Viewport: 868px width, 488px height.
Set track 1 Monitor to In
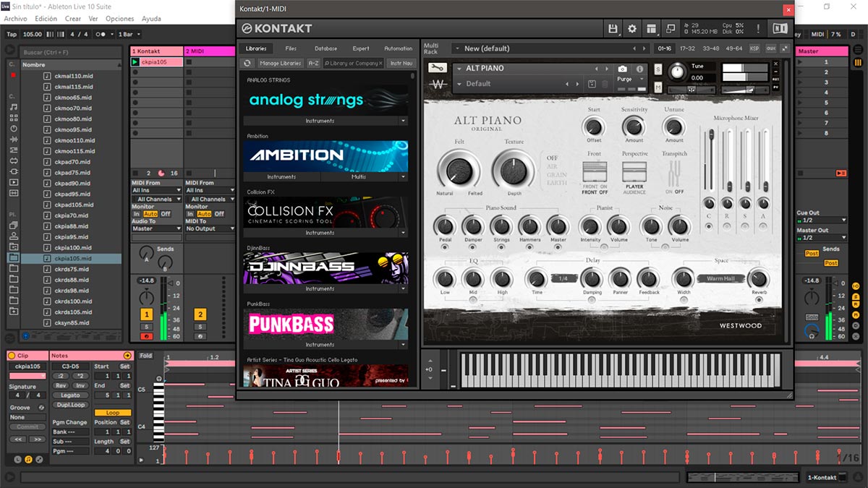137,214
